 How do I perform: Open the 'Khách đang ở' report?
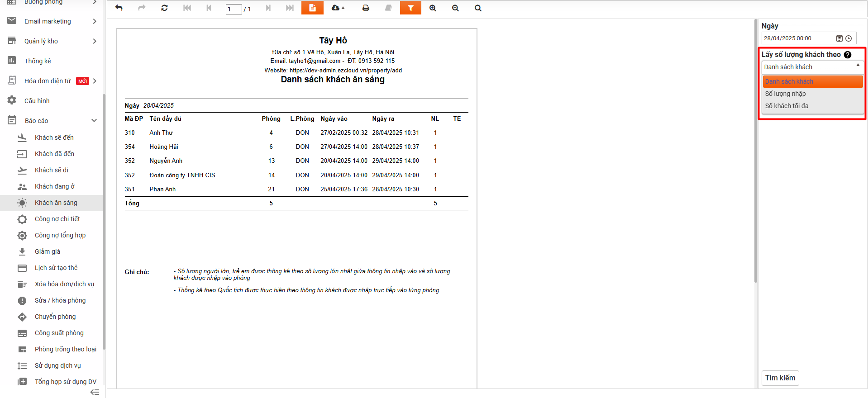[54, 186]
